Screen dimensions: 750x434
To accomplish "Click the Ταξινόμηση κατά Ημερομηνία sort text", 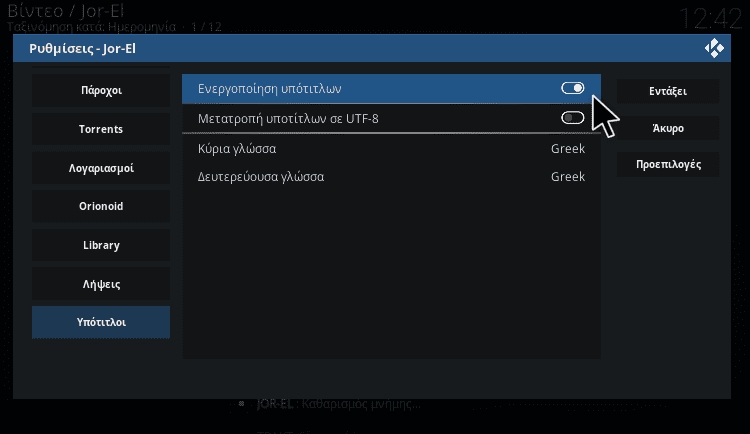I will (x=90, y=26).
